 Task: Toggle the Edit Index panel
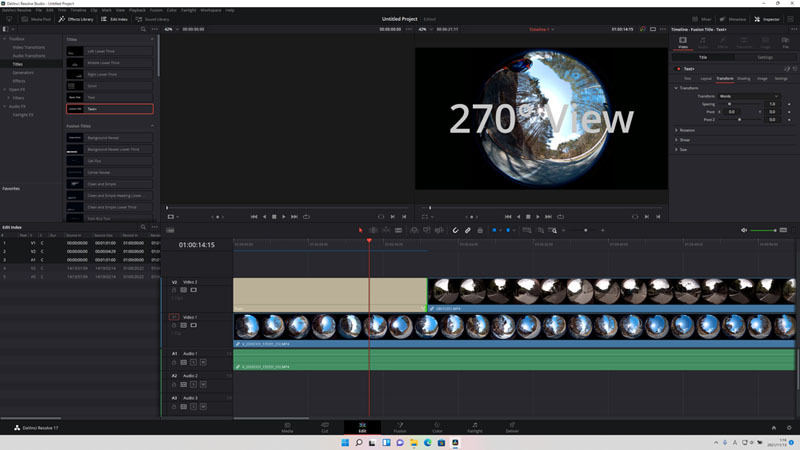click(x=114, y=19)
